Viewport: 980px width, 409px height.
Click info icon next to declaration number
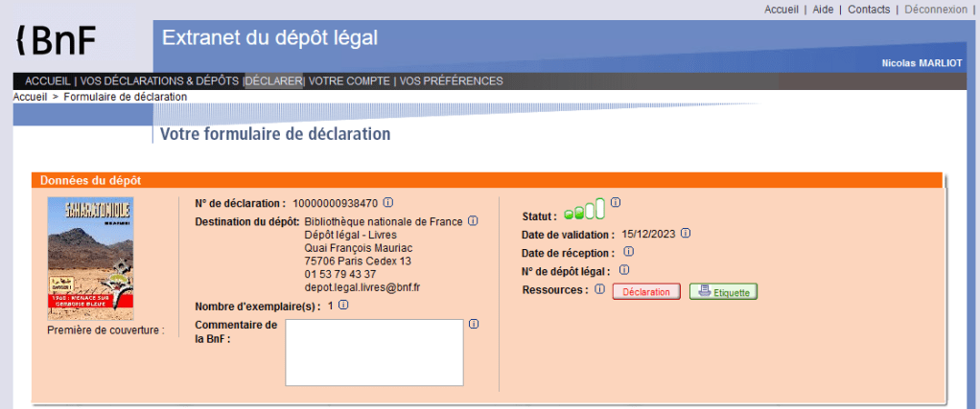coord(388,203)
